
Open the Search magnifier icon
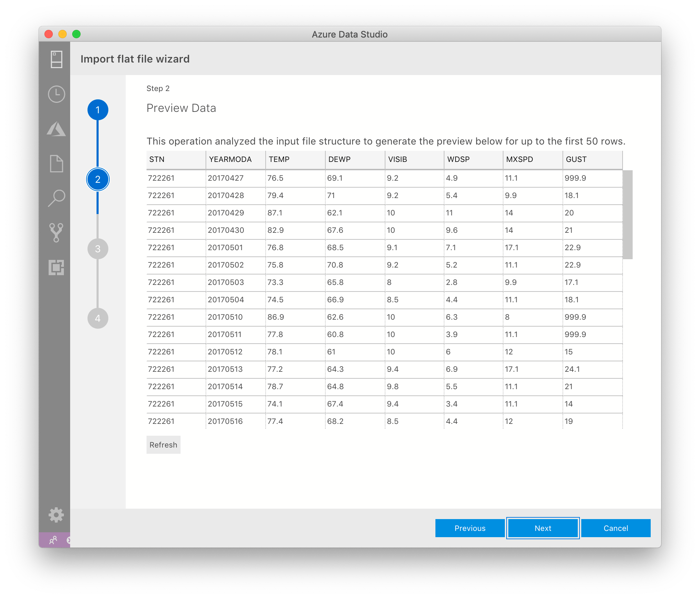click(56, 198)
